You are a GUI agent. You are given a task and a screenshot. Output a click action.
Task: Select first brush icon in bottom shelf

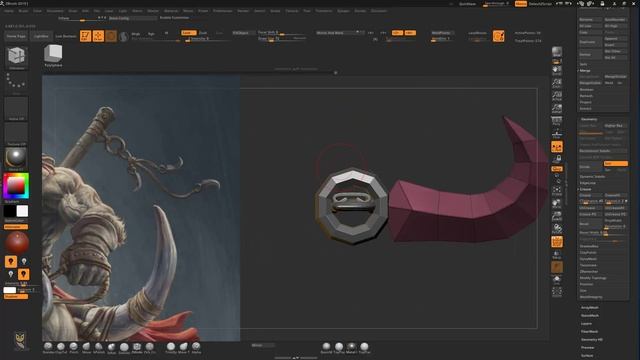click(48, 347)
